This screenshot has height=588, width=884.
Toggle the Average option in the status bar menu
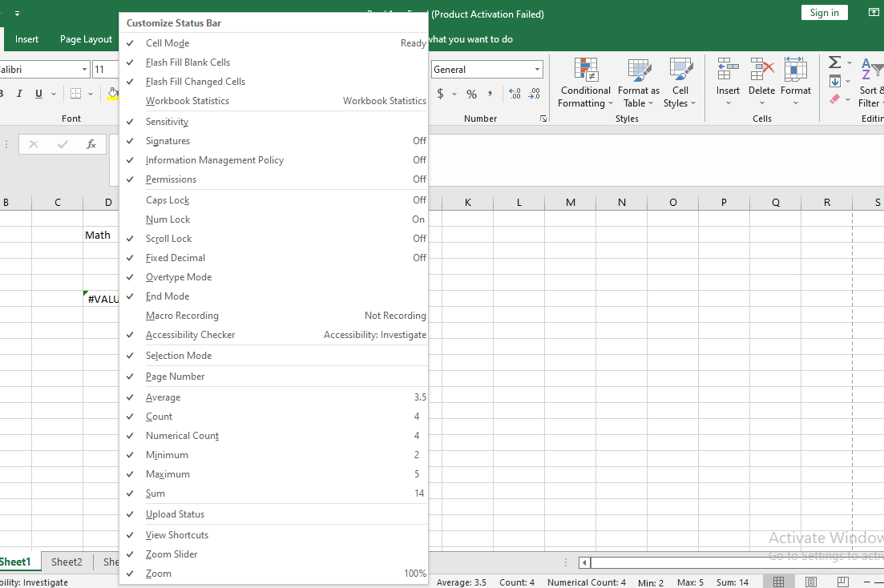(x=163, y=397)
